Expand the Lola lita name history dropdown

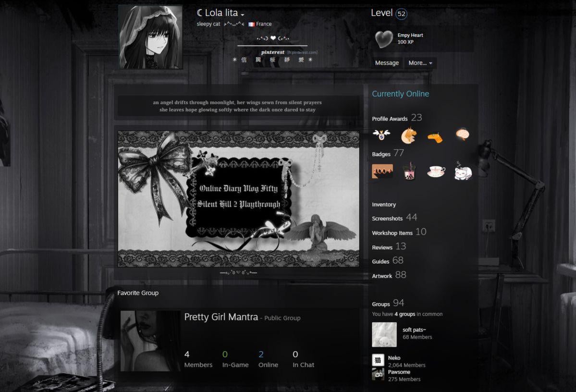click(243, 15)
